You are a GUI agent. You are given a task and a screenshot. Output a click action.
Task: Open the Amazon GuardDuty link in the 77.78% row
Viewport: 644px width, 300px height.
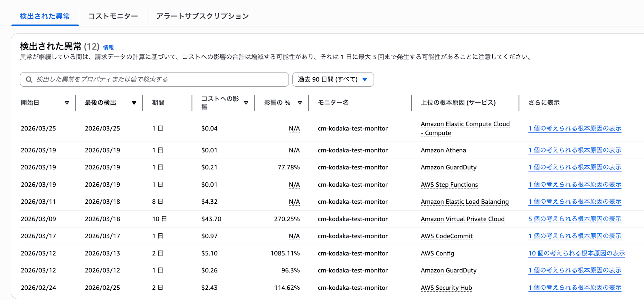click(x=448, y=167)
